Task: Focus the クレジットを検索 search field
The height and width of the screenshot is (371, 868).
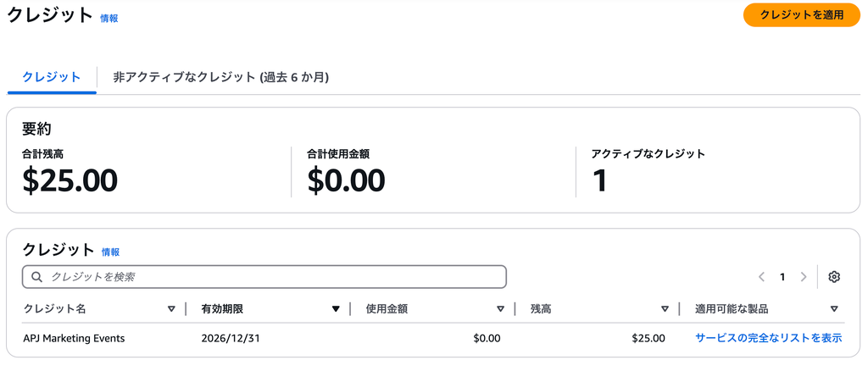Action: (264, 277)
